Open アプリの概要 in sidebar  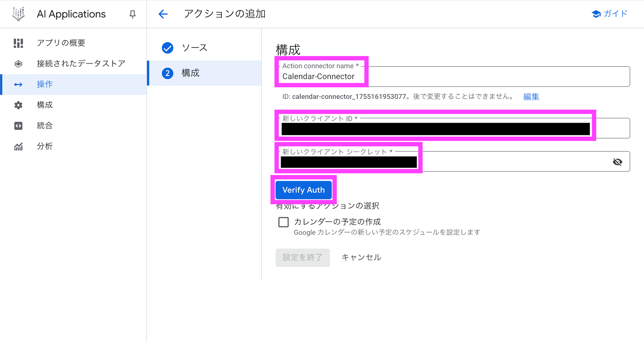coord(73,43)
